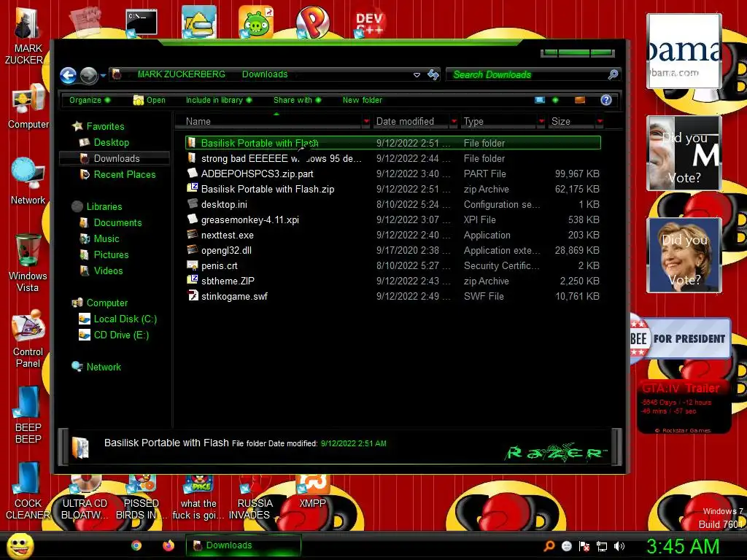
Task: Open the Control Panel desktop icon
Action: 28,338
